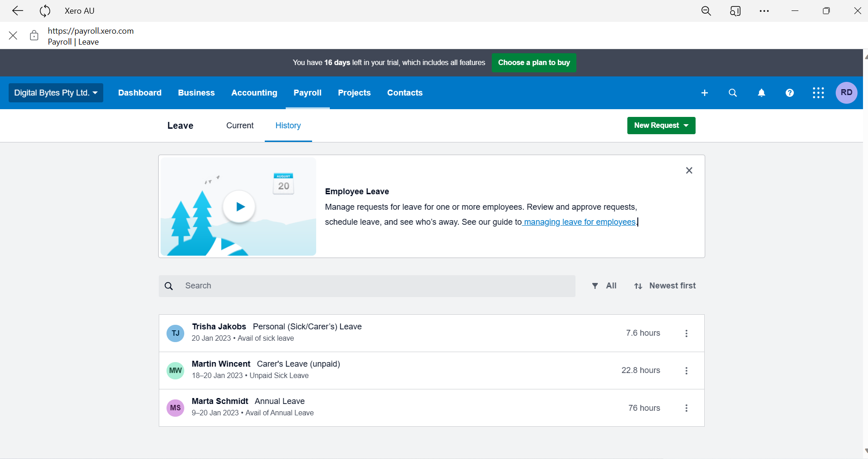Open the New Request dropdown
This screenshot has height=459, width=868.
click(661, 126)
